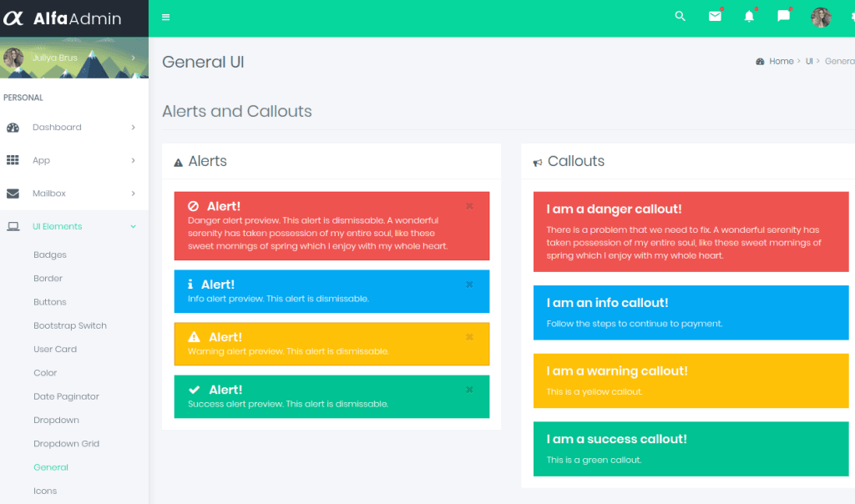This screenshot has height=504, width=855.
Task: Click 'Follow the steps to continue to payment.' text
Action: click(x=635, y=324)
